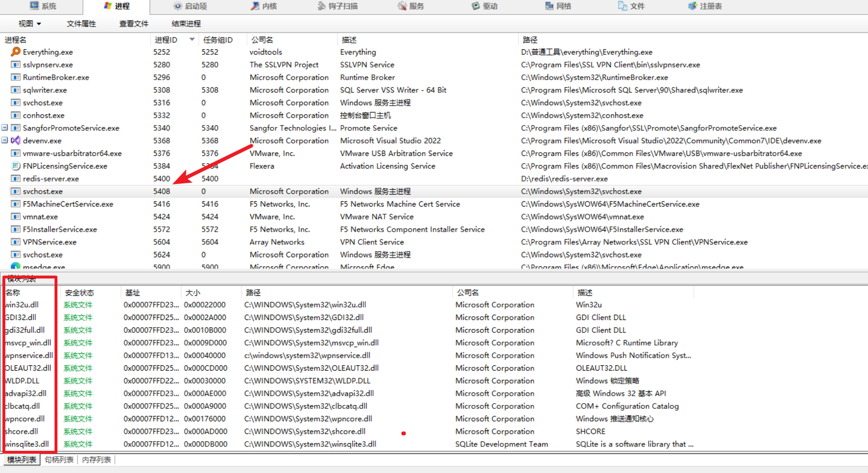Open the 服务 tab
Image resolution: width=868 pixels, height=473 pixels.
click(x=411, y=6)
